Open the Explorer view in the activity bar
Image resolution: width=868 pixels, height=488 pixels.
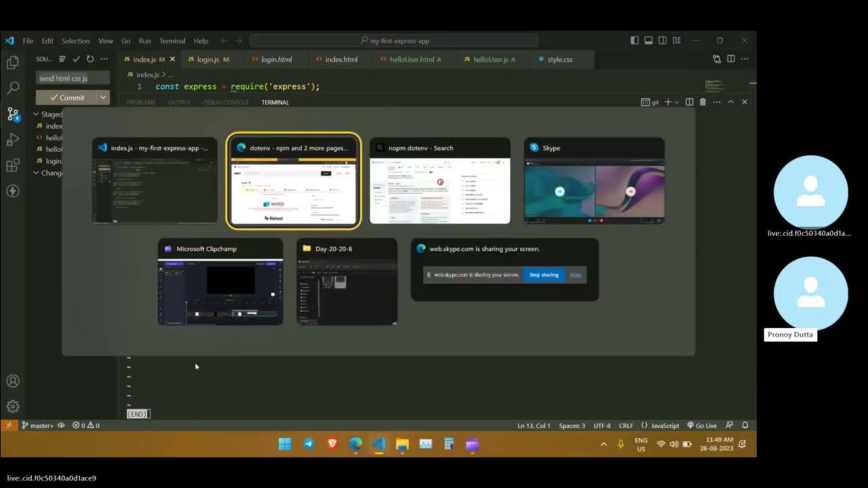[13, 63]
